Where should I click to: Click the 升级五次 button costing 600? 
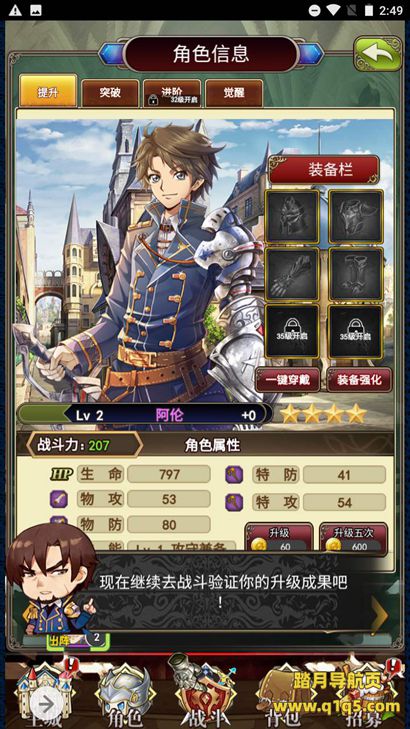354,538
